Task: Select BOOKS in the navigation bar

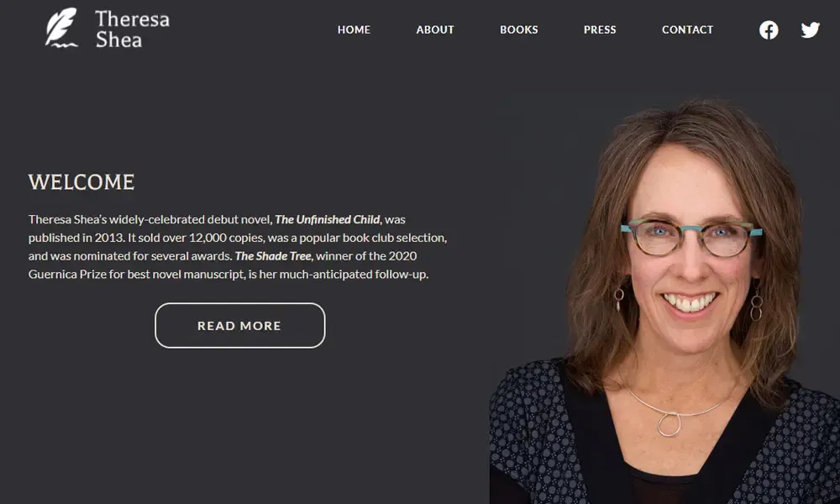Action: (518, 30)
